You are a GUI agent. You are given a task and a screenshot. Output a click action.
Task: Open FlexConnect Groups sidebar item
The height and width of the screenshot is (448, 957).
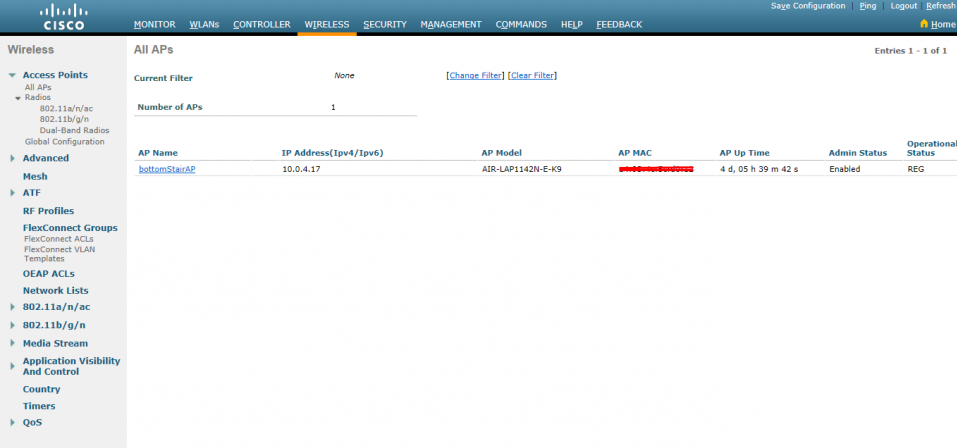(x=70, y=228)
